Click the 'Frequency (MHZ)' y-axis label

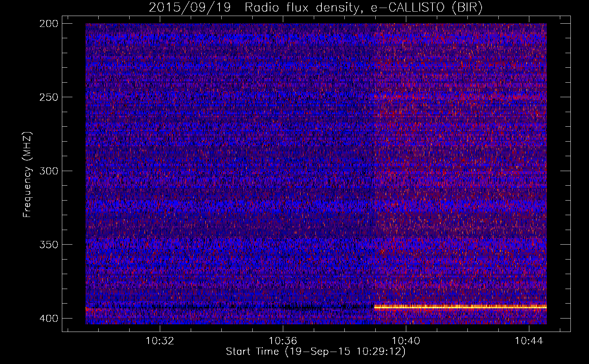click(27, 174)
